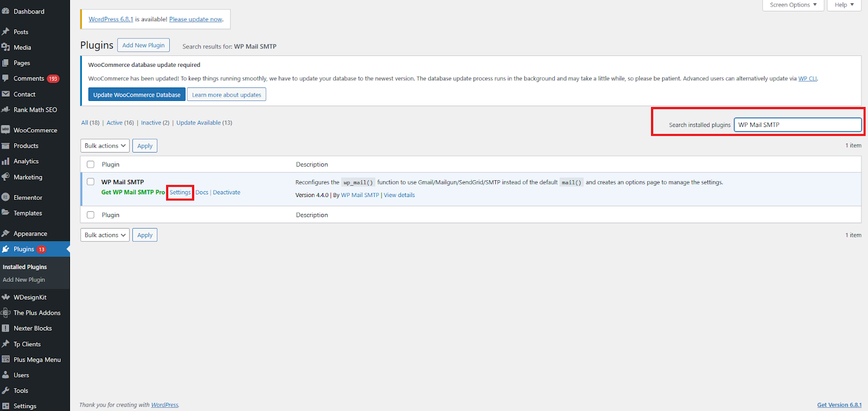Viewport: 868px width, 411px height.
Task: Click the Marketing megaphone icon
Action: click(5, 177)
